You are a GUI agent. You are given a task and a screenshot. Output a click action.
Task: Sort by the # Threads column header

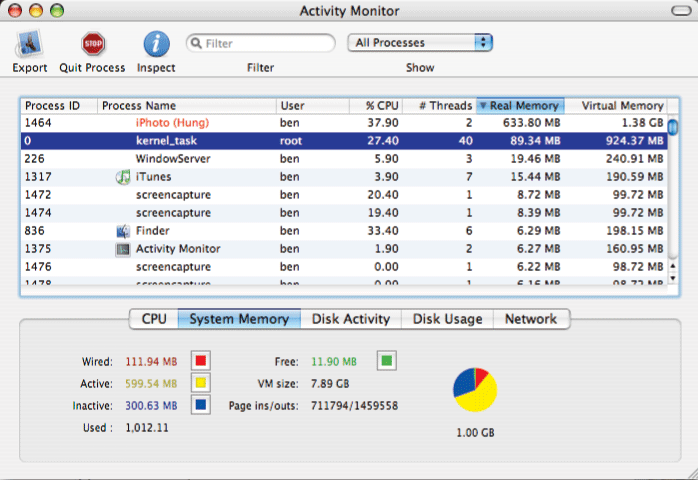pyautogui.click(x=440, y=106)
